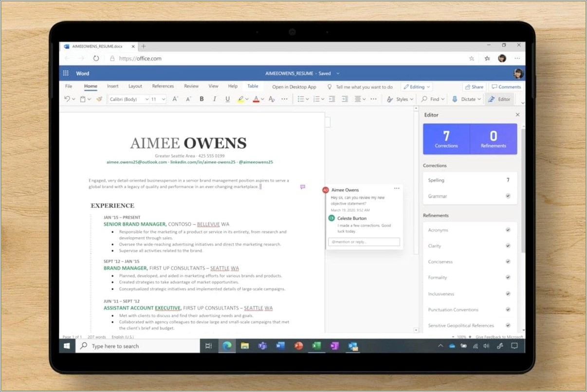Open the font size dropdown
The height and width of the screenshot is (392, 587).
[163, 99]
